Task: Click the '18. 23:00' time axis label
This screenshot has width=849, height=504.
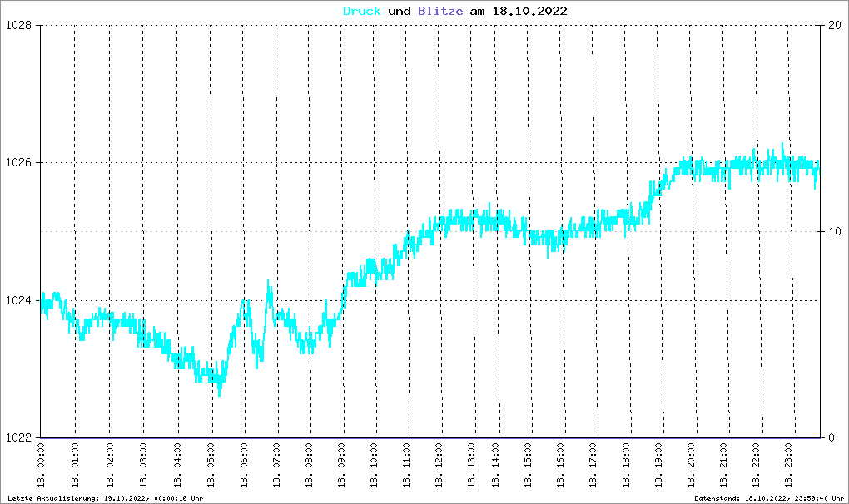Action: (x=789, y=465)
